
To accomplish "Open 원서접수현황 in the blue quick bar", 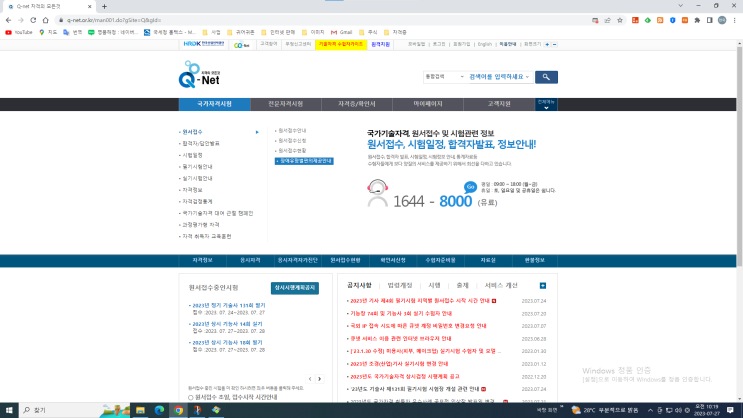I will tap(345, 260).
